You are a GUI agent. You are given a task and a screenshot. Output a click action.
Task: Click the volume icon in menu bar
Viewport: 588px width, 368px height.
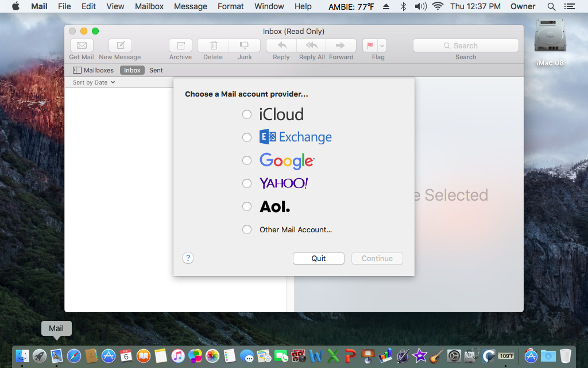[420, 6]
